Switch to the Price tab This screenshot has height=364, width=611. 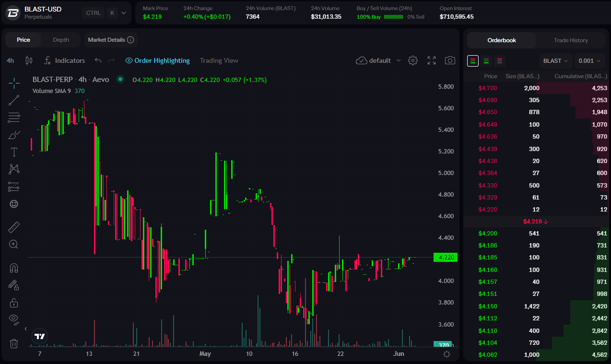[23, 40]
